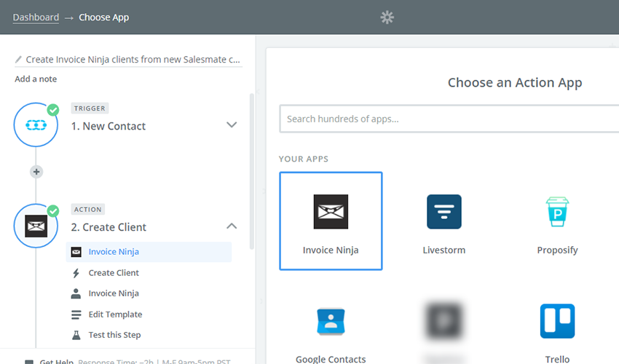The width and height of the screenshot is (619, 364).
Task: Click the Zapier asterisk logo in header
Action: [x=387, y=17]
